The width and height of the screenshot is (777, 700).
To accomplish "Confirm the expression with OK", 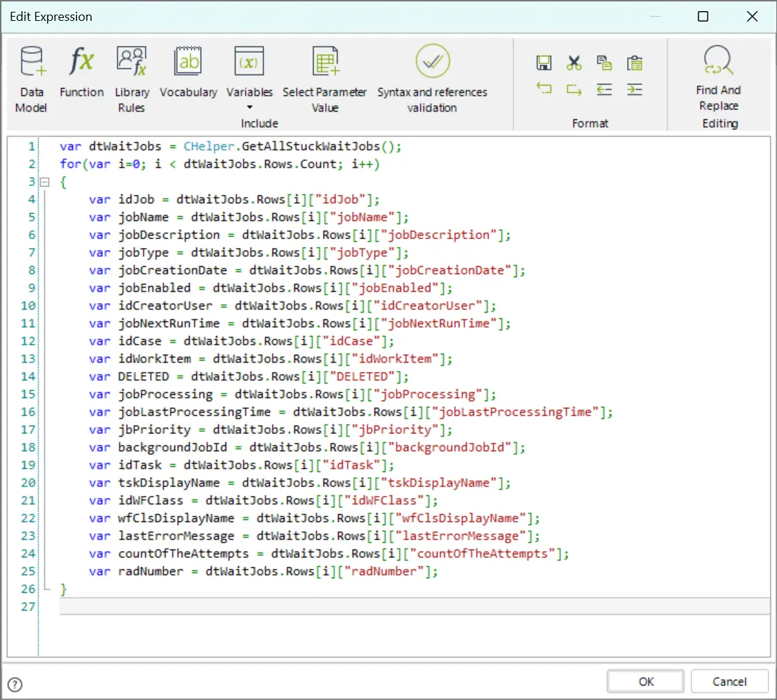I will coord(646,682).
